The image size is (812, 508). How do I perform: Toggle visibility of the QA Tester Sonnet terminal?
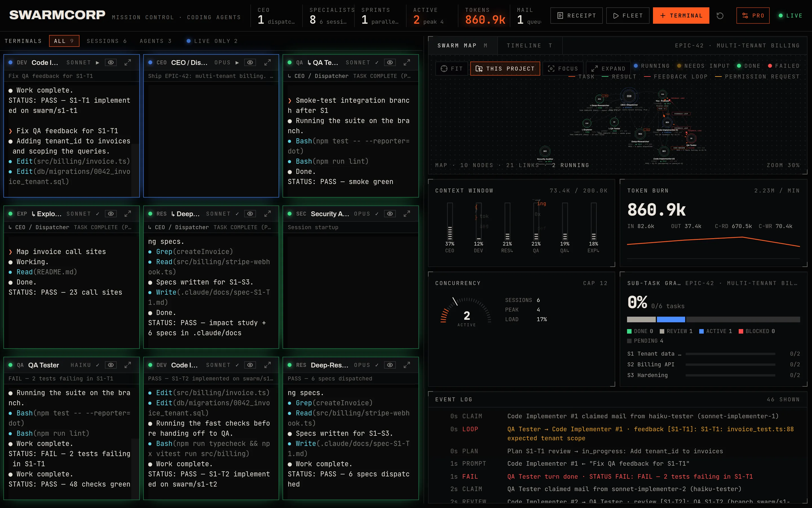tap(390, 62)
